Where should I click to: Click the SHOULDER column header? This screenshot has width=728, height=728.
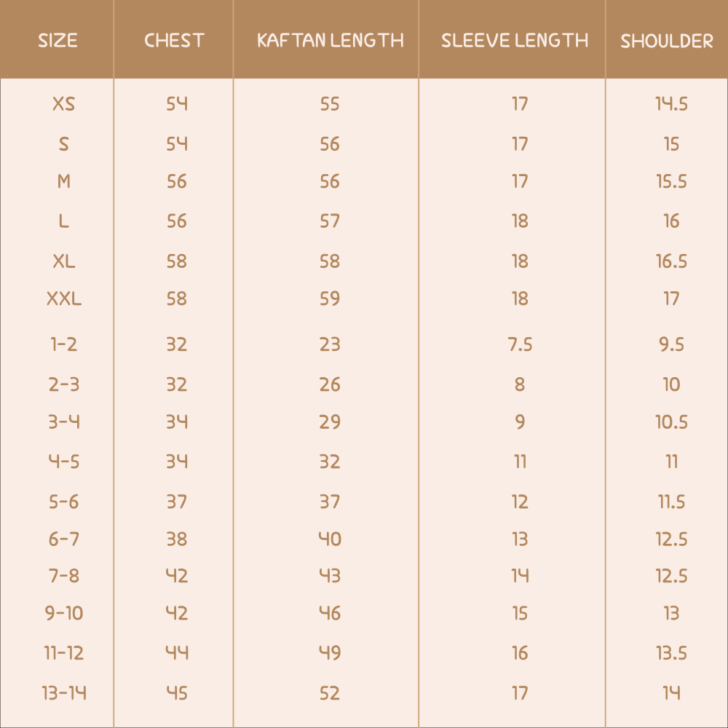(667, 41)
